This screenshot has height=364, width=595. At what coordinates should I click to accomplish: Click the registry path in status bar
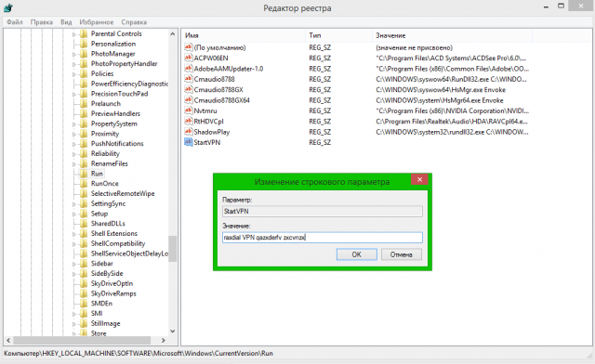[139, 353]
